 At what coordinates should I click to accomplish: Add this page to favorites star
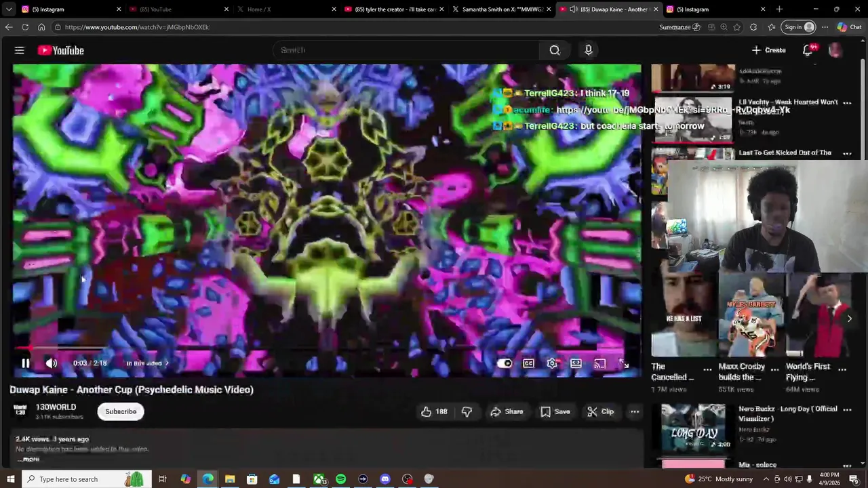point(737,27)
